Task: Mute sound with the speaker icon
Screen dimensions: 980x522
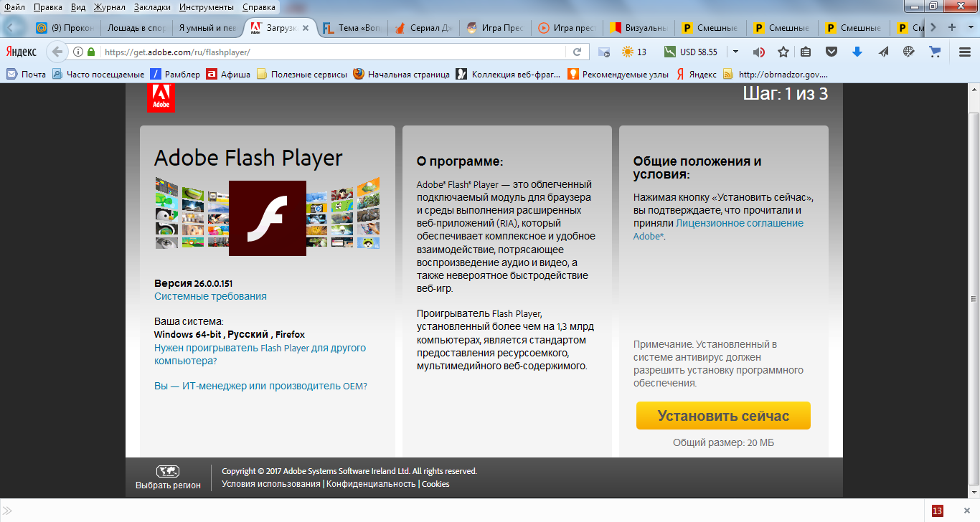Action: tap(758, 52)
